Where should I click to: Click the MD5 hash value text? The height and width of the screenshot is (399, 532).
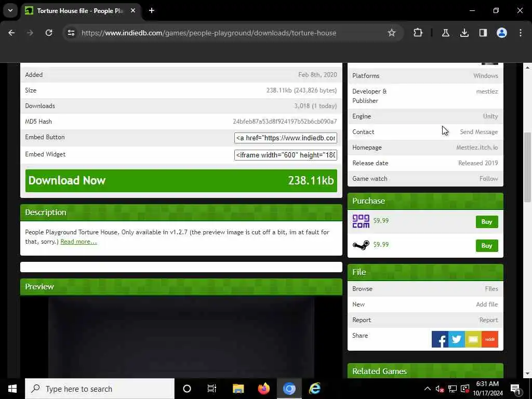click(x=285, y=122)
